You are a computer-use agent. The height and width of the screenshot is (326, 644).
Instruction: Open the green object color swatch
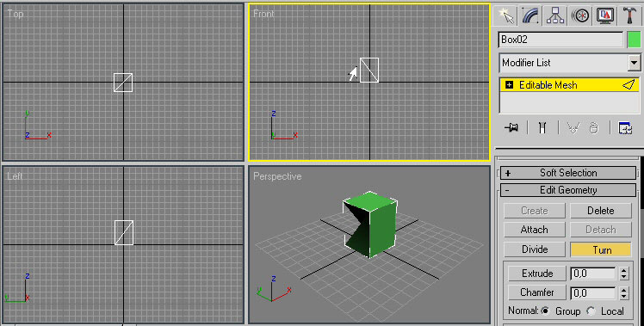tap(634, 40)
